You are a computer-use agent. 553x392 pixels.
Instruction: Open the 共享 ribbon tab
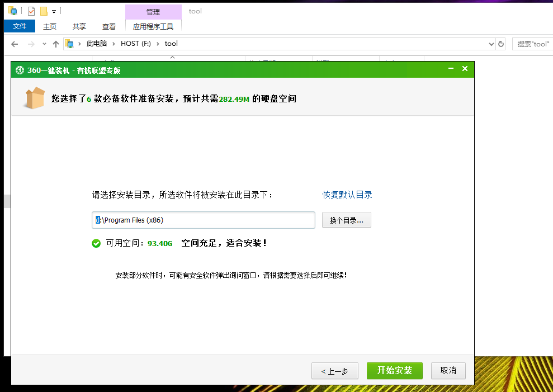79,26
